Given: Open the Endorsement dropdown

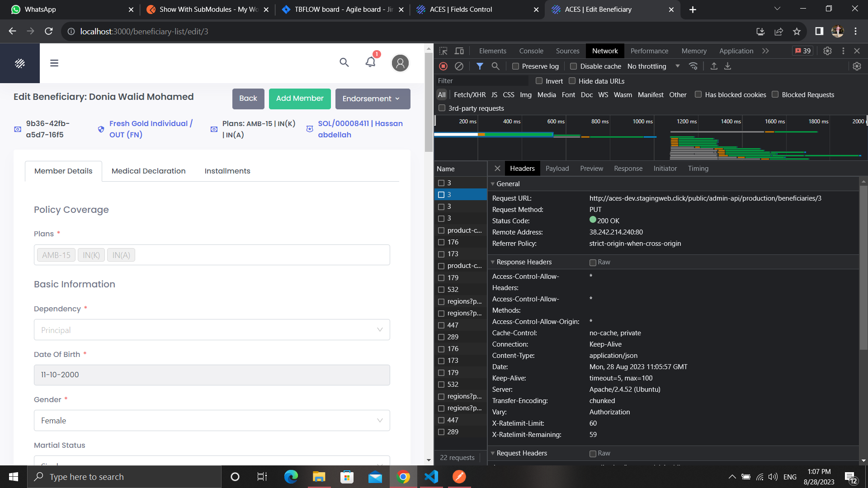Looking at the screenshot, I should click(373, 99).
